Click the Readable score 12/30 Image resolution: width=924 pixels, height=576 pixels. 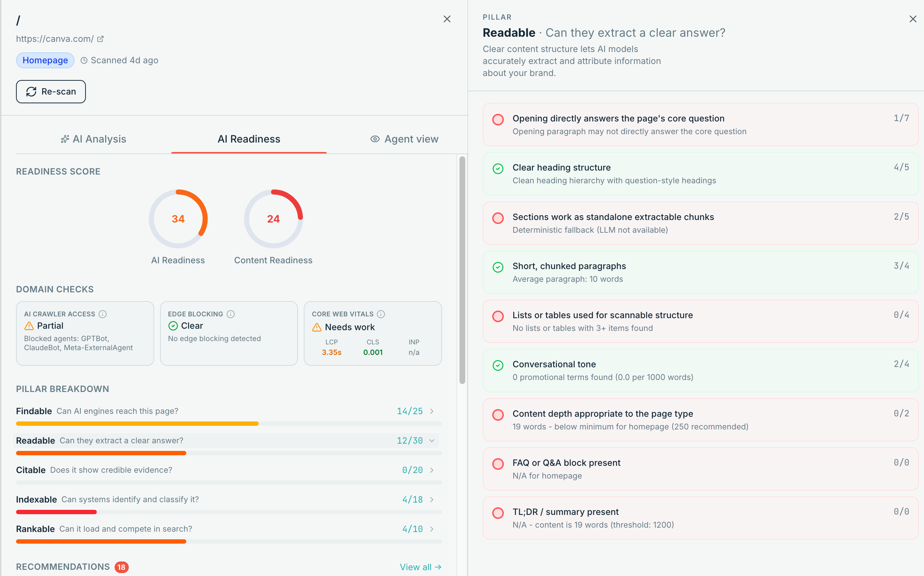410,441
